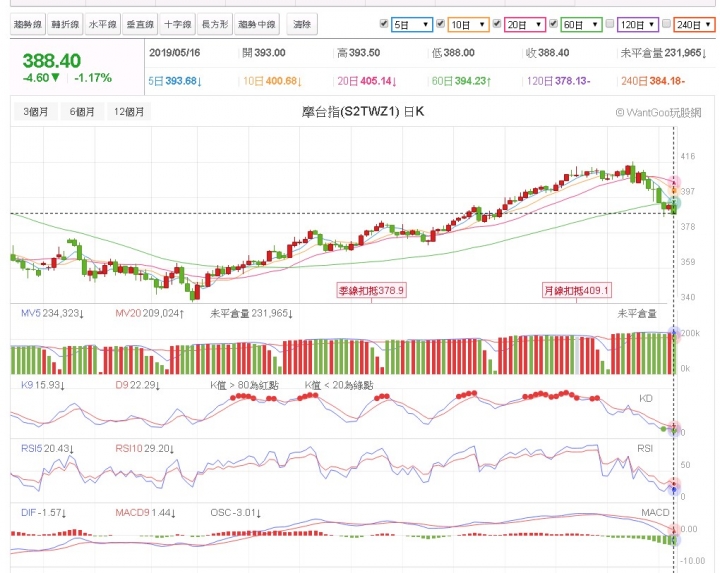Enable the 120日 moving average checkbox

pyautogui.click(x=610, y=23)
